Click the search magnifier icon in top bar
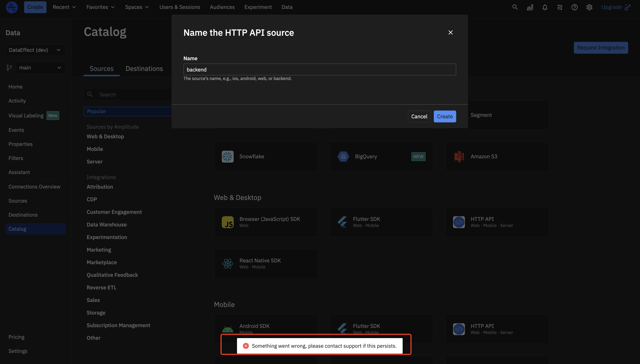 click(x=515, y=7)
